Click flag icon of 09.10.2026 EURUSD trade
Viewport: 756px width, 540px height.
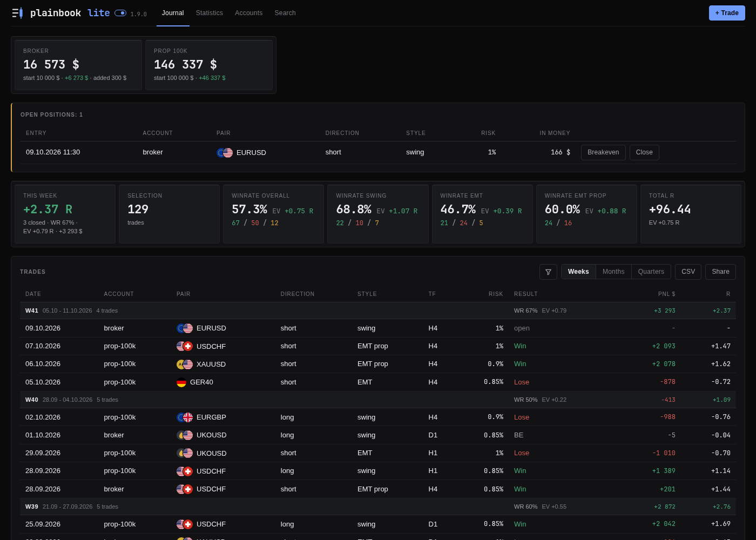click(x=185, y=328)
